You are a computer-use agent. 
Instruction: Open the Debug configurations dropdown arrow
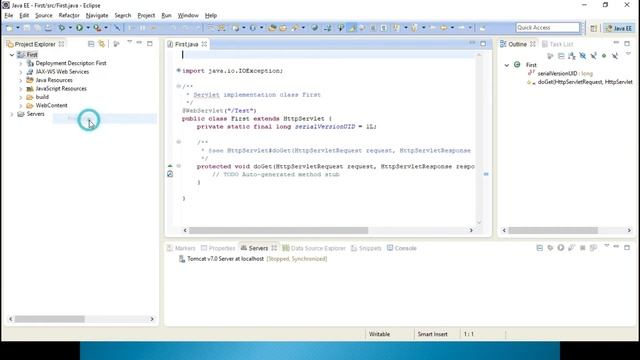pos(70,28)
